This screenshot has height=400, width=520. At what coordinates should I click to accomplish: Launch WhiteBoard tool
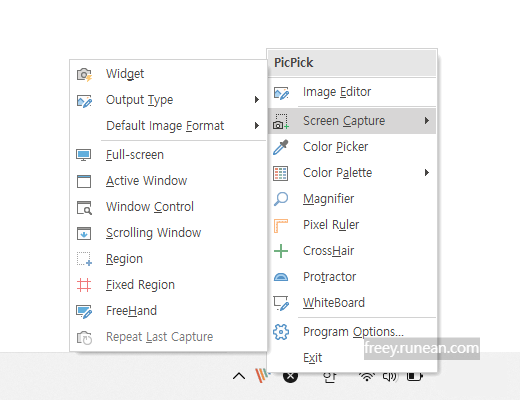tap(352, 303)
